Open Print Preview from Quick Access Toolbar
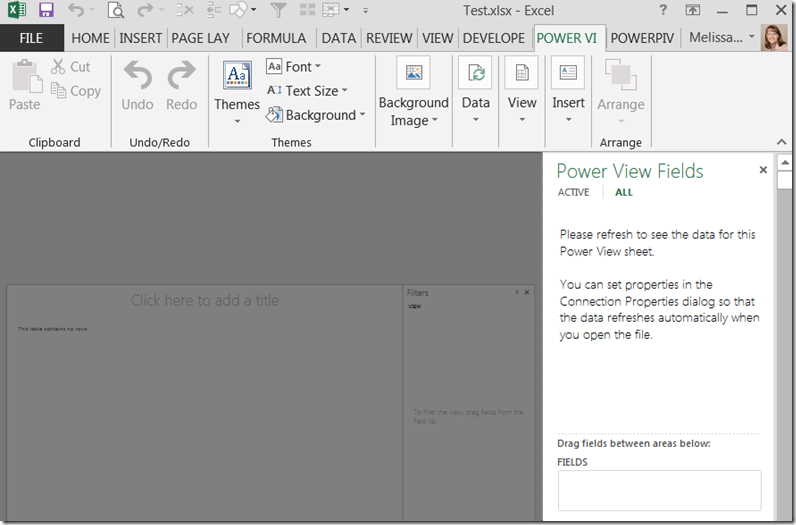This screenshot has width=796, height=525. point(116,10)
